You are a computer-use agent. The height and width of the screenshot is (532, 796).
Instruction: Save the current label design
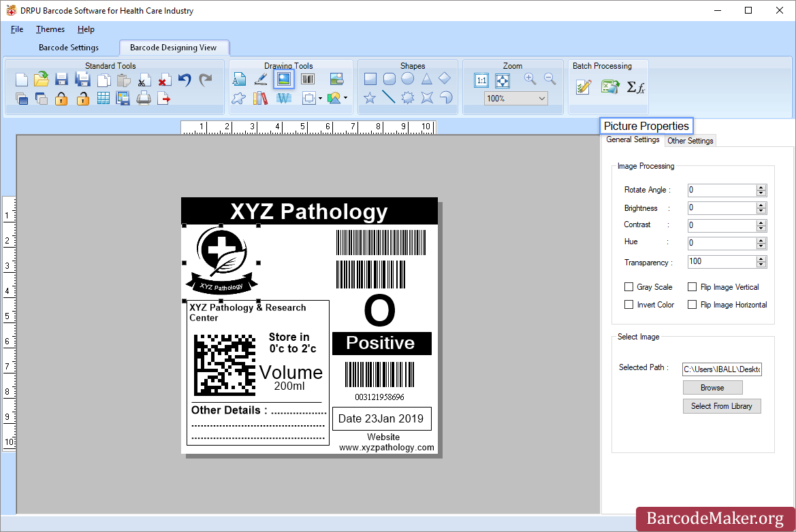click(61, 80)
